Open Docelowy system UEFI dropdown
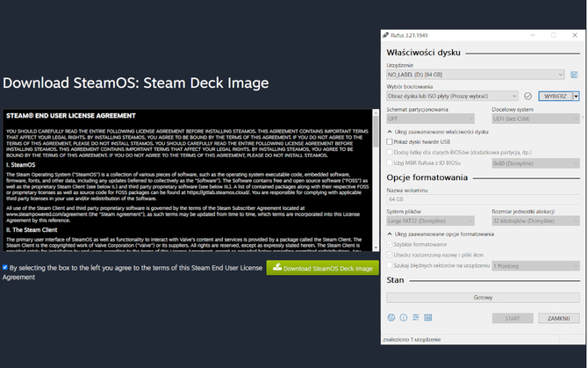The height and width of the screenshot is (368, 588). [536, 119]
